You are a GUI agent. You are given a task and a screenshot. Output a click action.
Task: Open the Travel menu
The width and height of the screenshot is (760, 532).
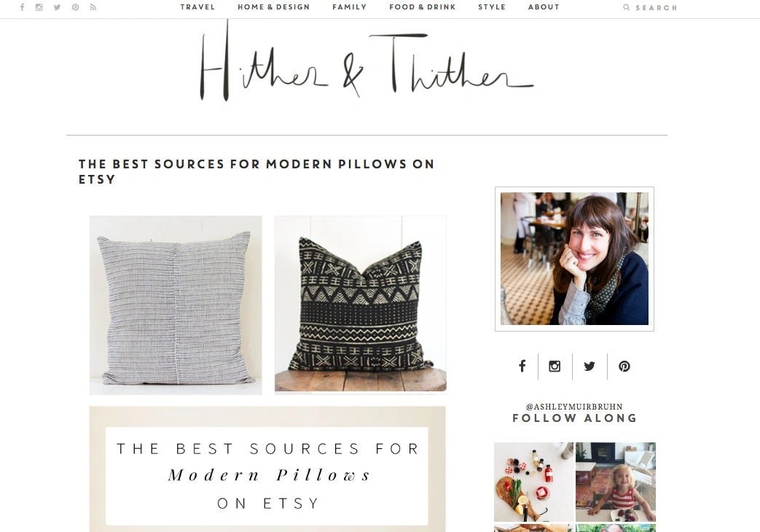pyautogui.click(x=197, y=7)
